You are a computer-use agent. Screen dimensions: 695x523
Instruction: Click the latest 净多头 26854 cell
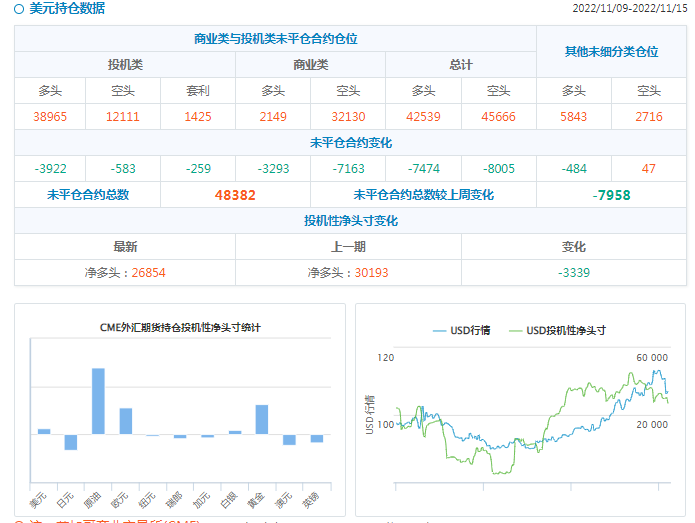pyautogui.click(x=125, y=272)
